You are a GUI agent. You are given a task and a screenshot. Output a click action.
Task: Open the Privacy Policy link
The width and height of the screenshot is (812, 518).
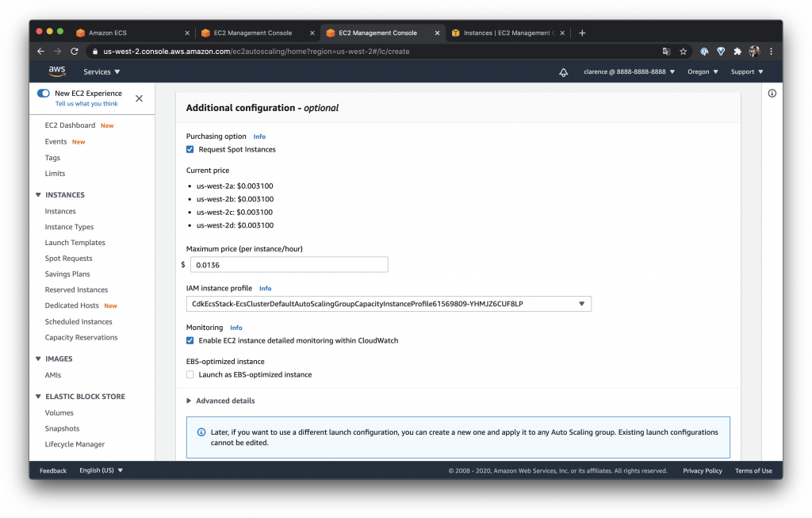click(x=703, y=470)
